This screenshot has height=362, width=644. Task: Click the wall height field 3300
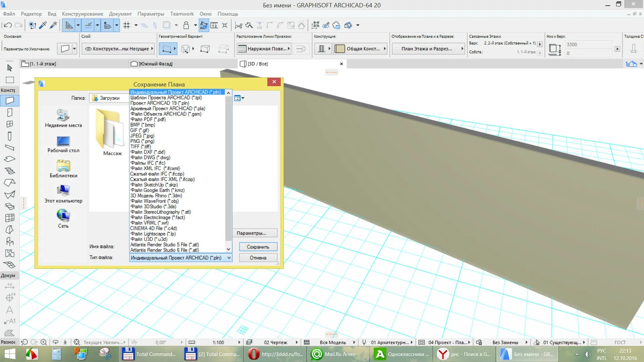(589, 44)
